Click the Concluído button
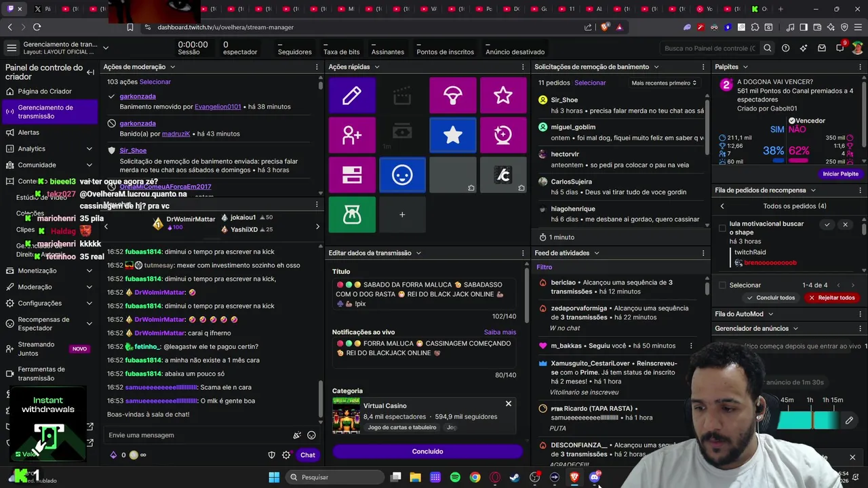Screen dimensions: 868x488 coord(427,451)
